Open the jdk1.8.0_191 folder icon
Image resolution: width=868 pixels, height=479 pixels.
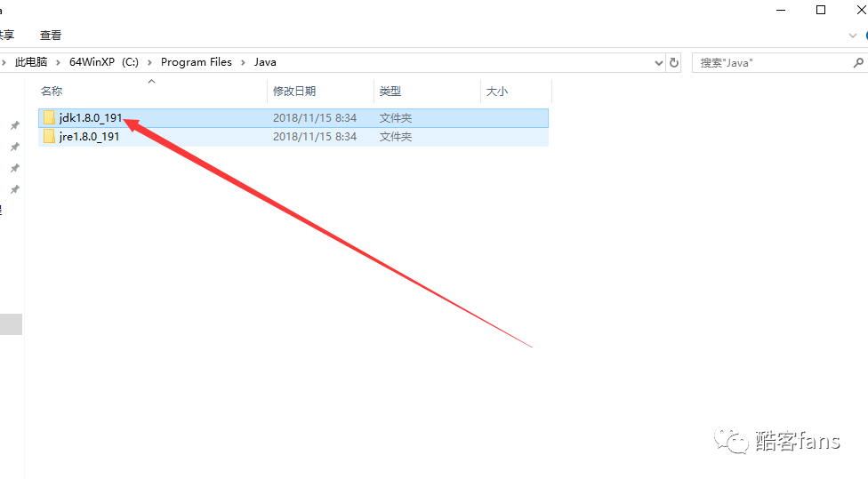[49, 118]
